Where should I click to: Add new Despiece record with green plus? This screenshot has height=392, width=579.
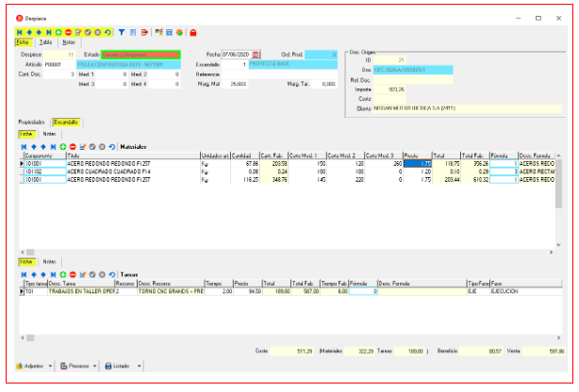(x=58, y=32)
